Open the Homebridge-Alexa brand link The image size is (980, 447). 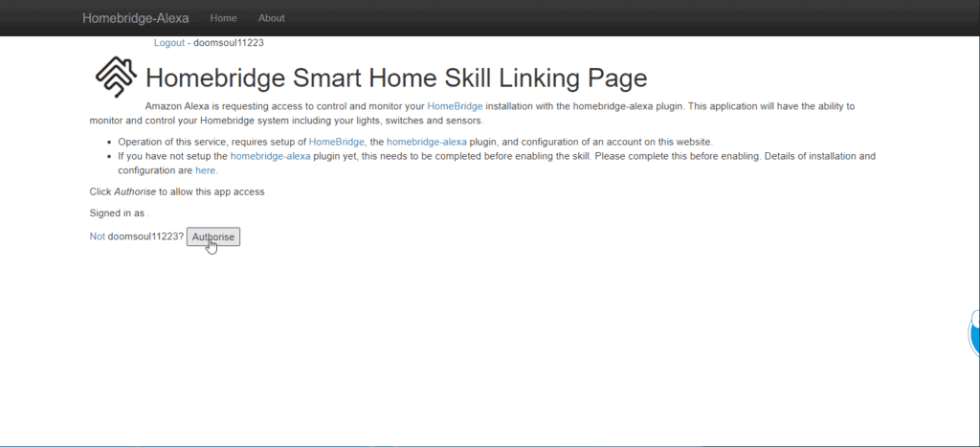[136, 18]
